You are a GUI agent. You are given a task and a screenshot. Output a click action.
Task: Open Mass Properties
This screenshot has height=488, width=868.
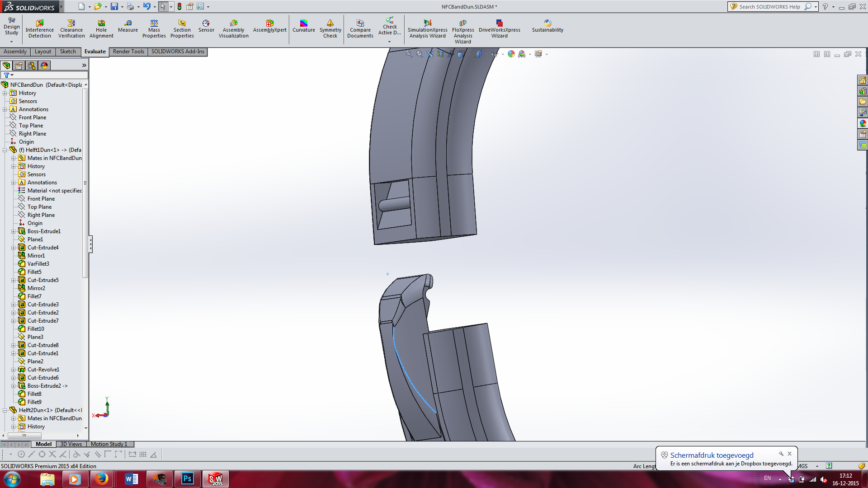point(154,29)
